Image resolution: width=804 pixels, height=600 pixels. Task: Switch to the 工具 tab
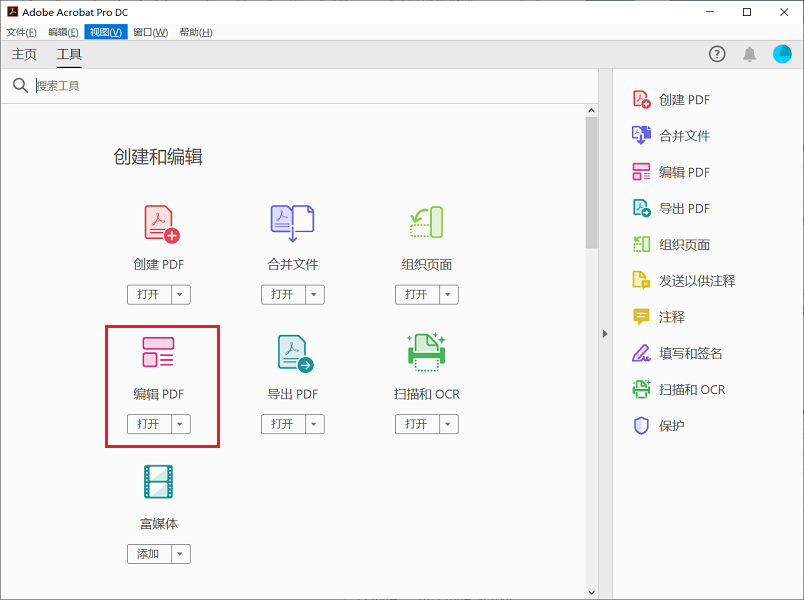[69, 54]
